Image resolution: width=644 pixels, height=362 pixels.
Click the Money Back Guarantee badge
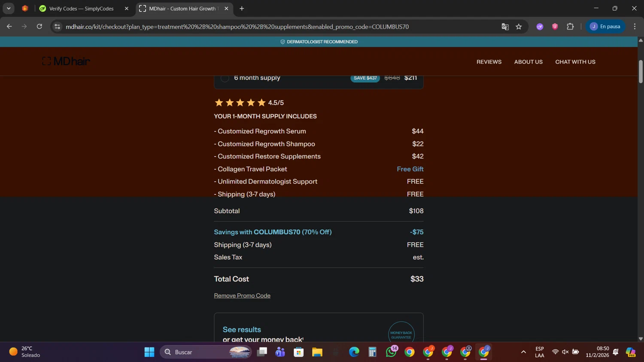click(x=401, y=332)
